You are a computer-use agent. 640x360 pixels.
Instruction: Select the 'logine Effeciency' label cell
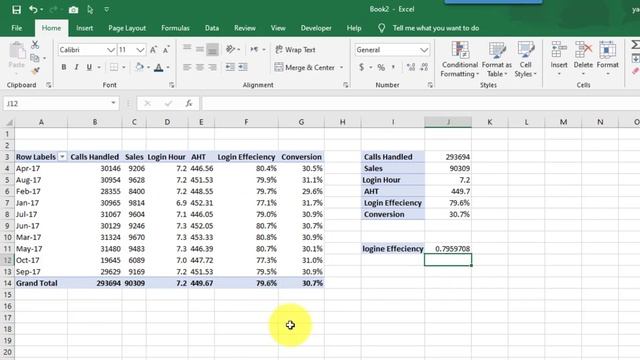point(393,249)
